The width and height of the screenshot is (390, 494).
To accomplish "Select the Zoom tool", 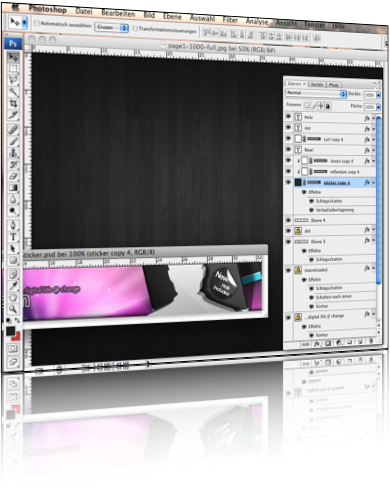I will [13, 309].
